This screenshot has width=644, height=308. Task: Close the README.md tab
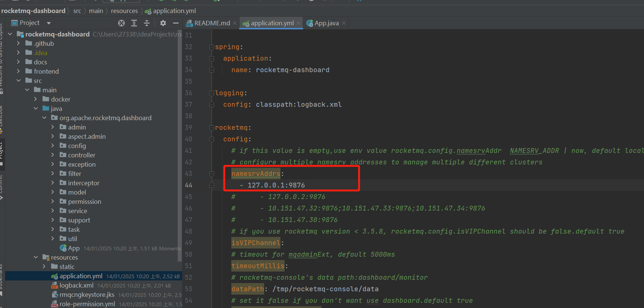[x=235, y=23]
